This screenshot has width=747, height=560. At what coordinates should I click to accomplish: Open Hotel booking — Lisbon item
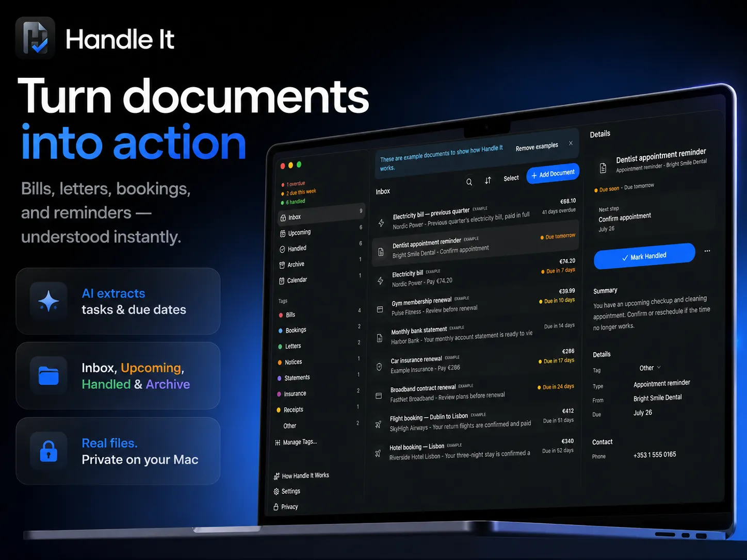click(x=473, y=451)
